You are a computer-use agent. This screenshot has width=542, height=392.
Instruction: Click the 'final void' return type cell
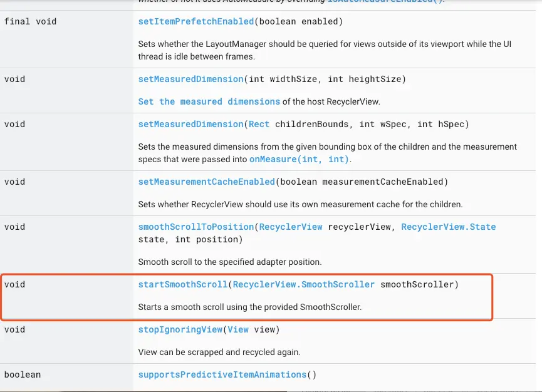point(30,21)
